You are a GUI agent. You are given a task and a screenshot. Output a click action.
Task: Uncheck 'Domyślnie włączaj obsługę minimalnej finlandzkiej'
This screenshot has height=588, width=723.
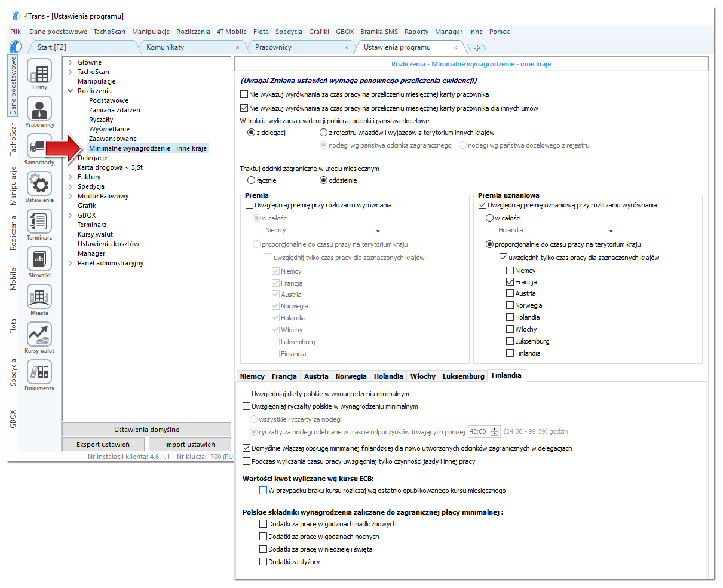pos(247,448)
